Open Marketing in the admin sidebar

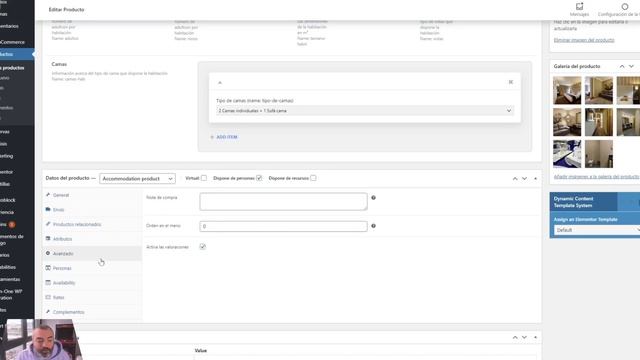point(7,156)
